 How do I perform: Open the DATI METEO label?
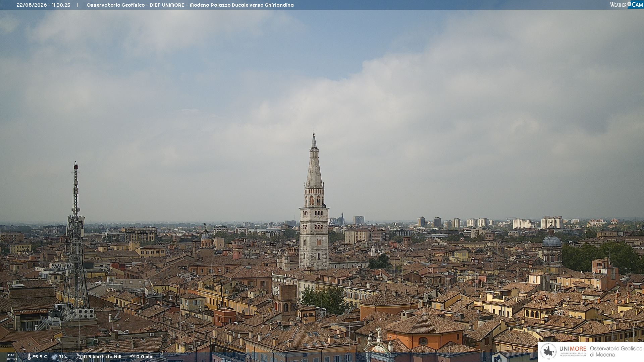12,357
